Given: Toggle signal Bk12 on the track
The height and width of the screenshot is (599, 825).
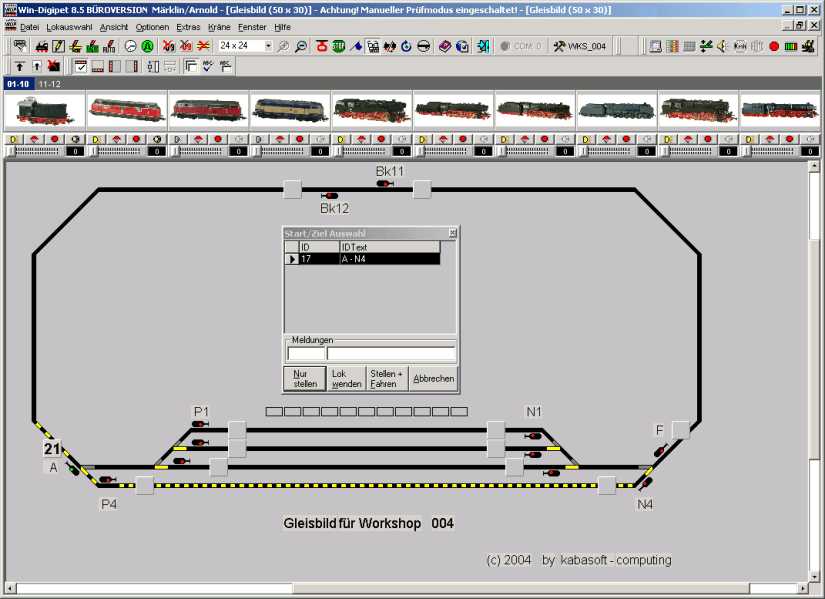Looking at the screenshot, I should 329,195.
